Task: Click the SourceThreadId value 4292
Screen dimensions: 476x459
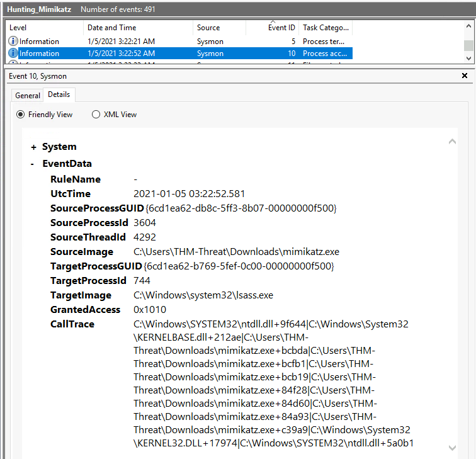Action: [x=145, y=237]
